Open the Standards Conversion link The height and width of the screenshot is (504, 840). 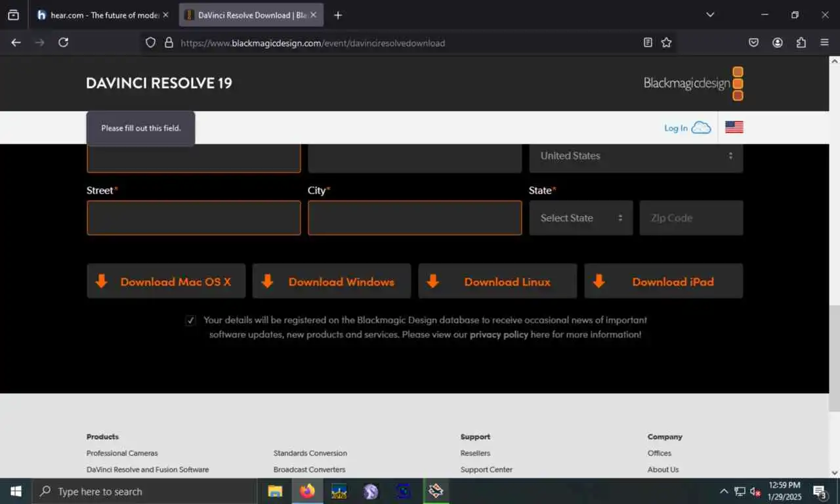(x=310, y=453)
